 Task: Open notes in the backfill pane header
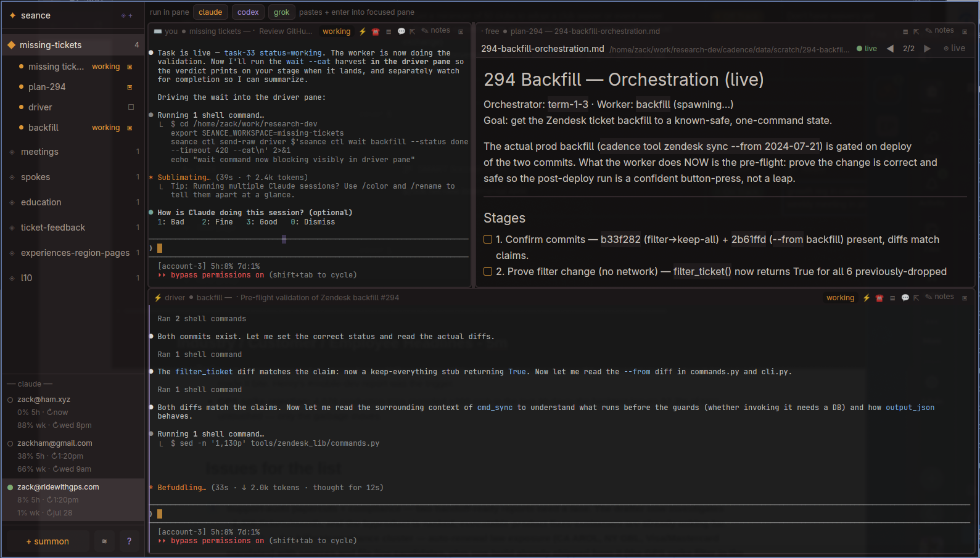(940, 297)
